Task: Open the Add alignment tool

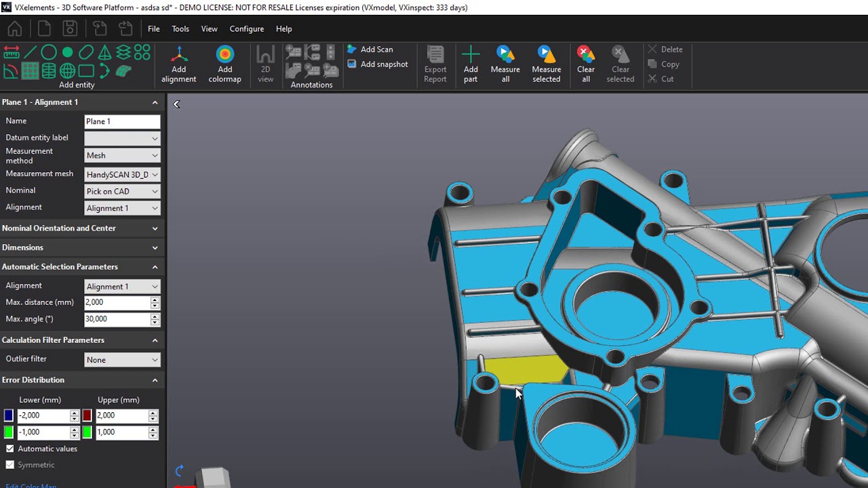Action: 178,63
